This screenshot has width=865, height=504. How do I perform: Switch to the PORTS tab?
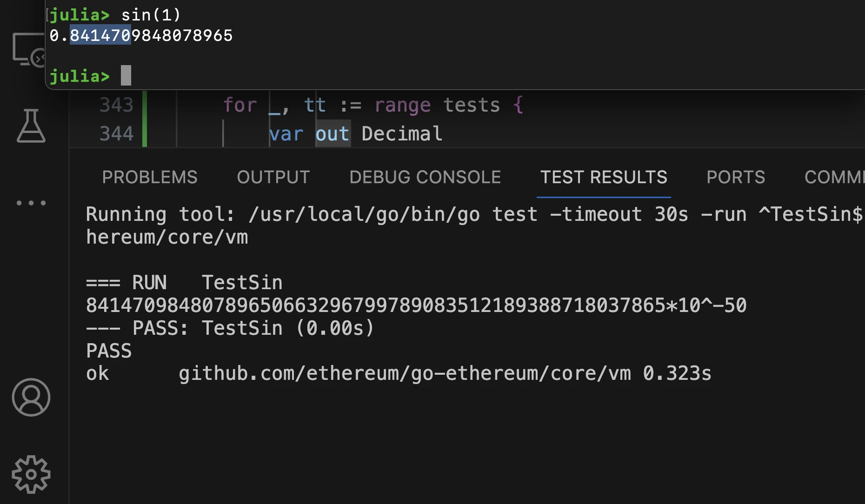tap(736, 177)
